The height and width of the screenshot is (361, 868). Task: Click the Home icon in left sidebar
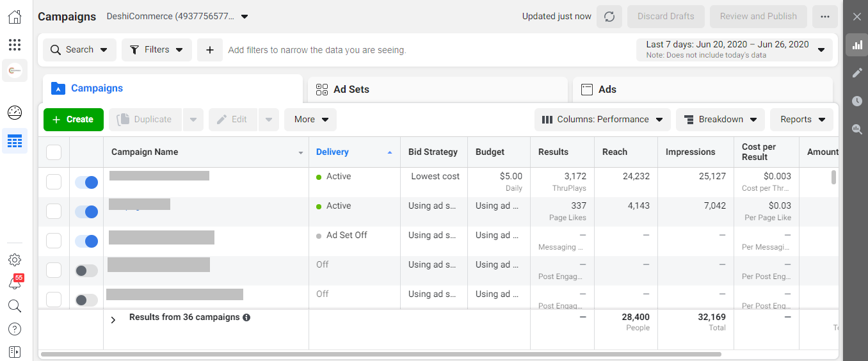[x=14, y=17]
